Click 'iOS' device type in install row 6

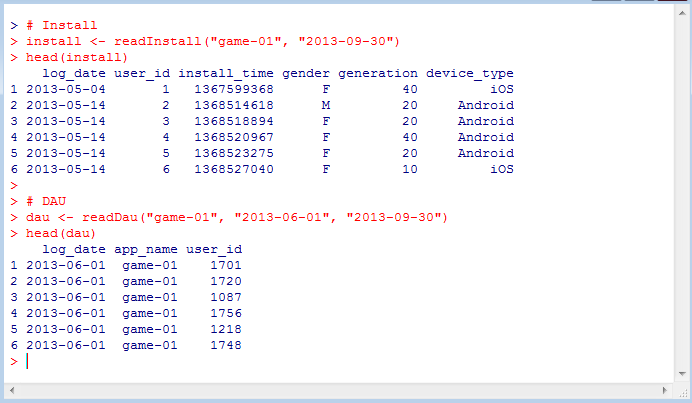coord(502,169)
